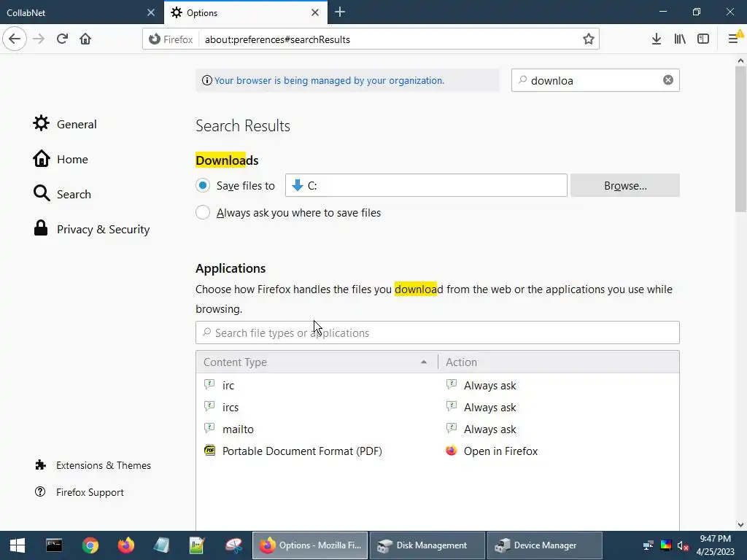This screenshot has width=747, height=560.
Task: Click the network tray icon
Action: tap(649, 545)
